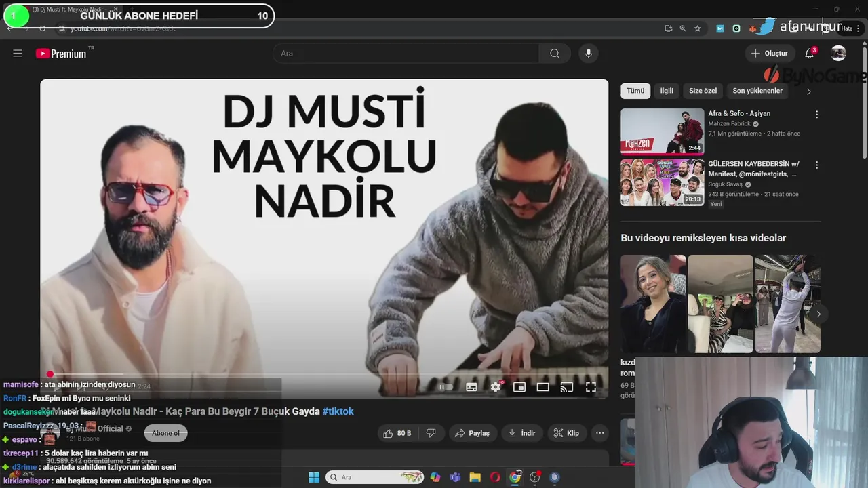Open options for 'Afra & Sefo - Aşiyan'
Screen dimensions: 868x488
[816, 115]
